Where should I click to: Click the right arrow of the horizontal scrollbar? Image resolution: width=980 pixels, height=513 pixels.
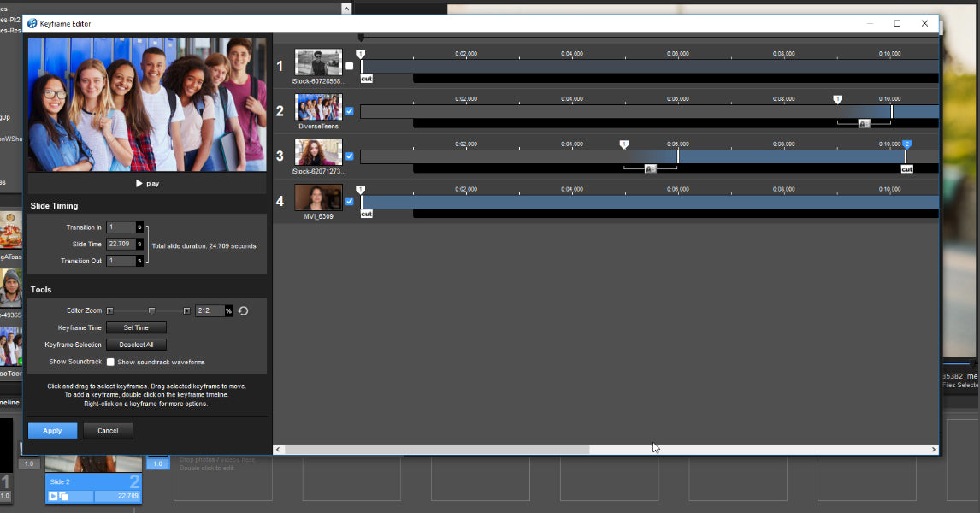click(x=932, y=449)
